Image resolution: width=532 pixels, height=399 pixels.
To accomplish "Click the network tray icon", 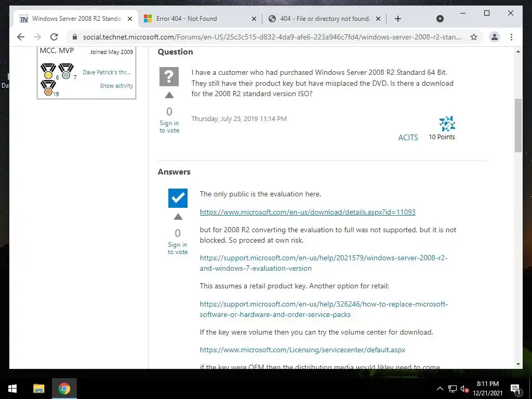I will 453,389.
